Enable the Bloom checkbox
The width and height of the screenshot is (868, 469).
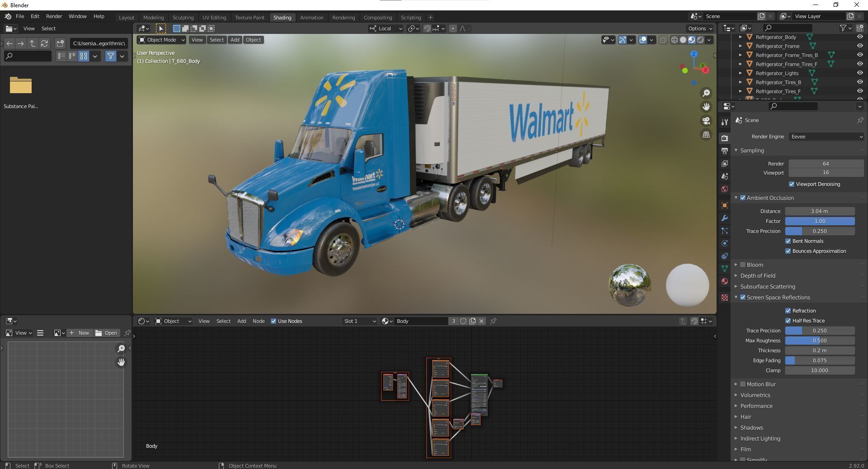pos(743,265)
